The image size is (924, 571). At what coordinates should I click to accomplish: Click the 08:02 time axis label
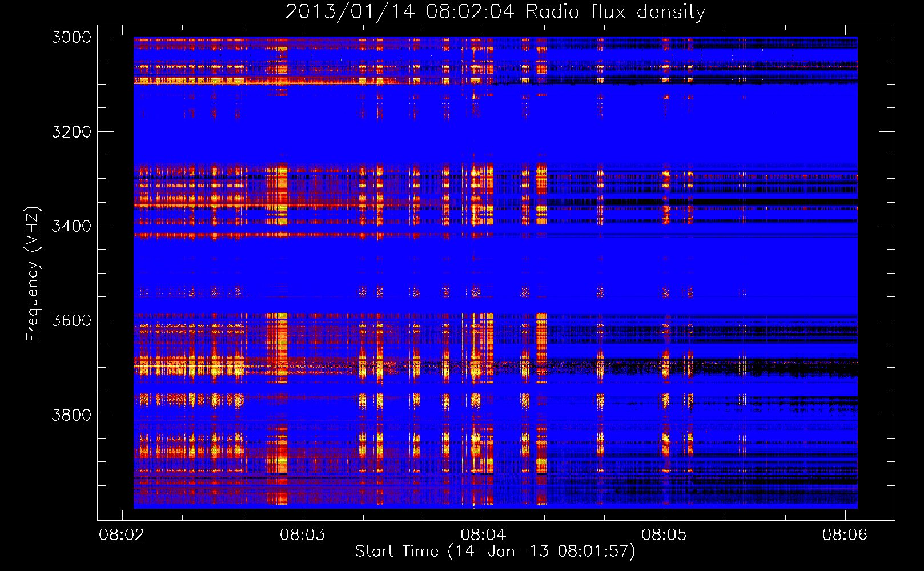pyautogui.click(x=122, y=535)
